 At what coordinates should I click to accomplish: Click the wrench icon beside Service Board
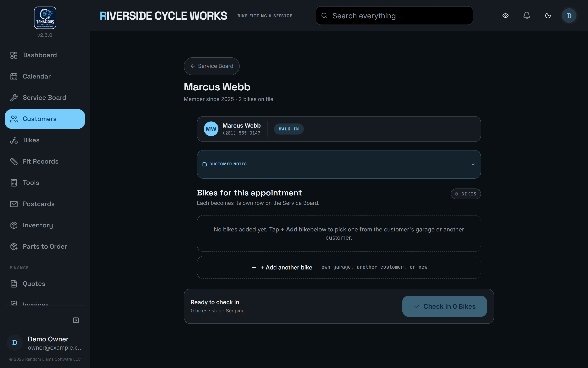[x=14, y=98]
